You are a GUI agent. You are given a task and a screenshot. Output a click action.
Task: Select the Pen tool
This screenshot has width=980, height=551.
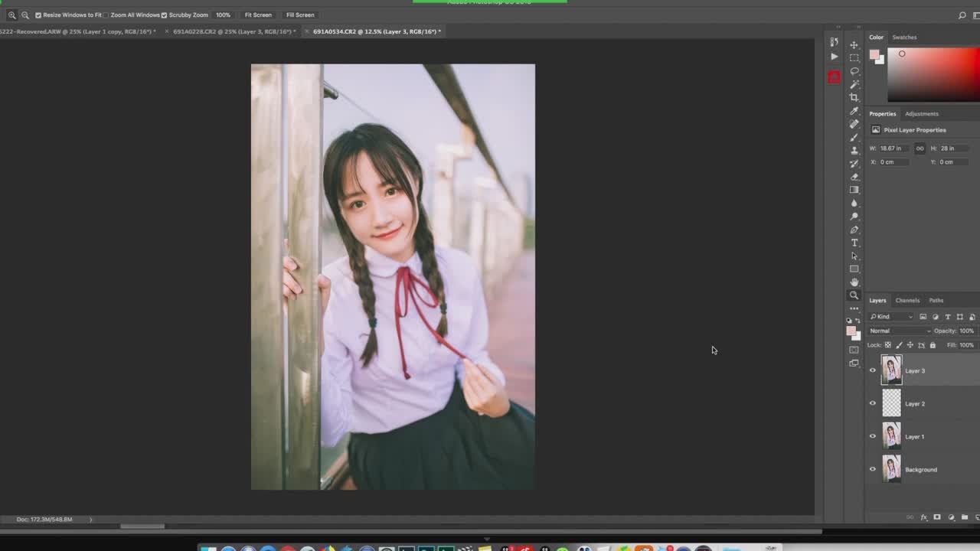(x=854, y=230)
